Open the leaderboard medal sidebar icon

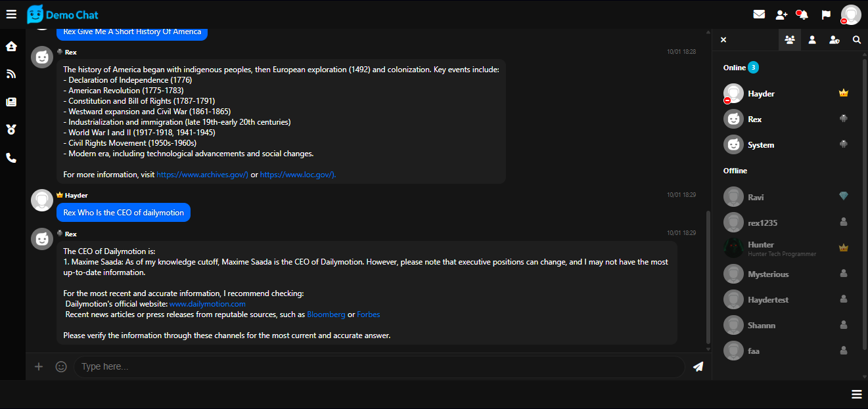coord(11,129)
